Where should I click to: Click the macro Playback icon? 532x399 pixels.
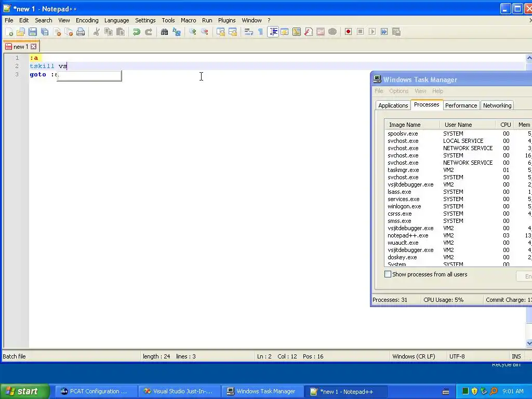[372, 32]
